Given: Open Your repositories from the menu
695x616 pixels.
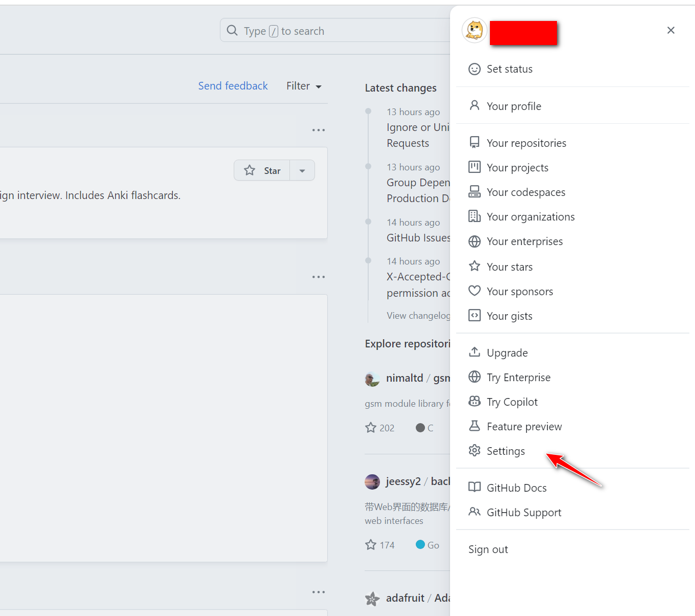Looking at the screenshot, I should [526, 143].
